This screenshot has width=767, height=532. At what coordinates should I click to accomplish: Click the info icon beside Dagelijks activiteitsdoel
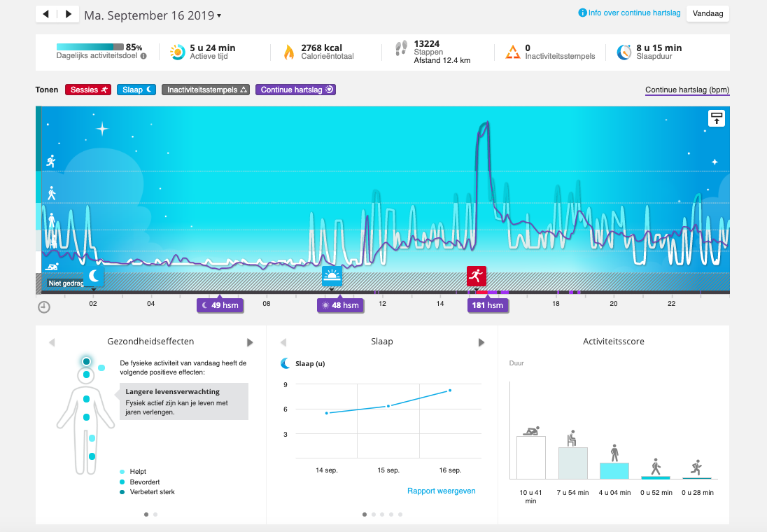(143, 56)
